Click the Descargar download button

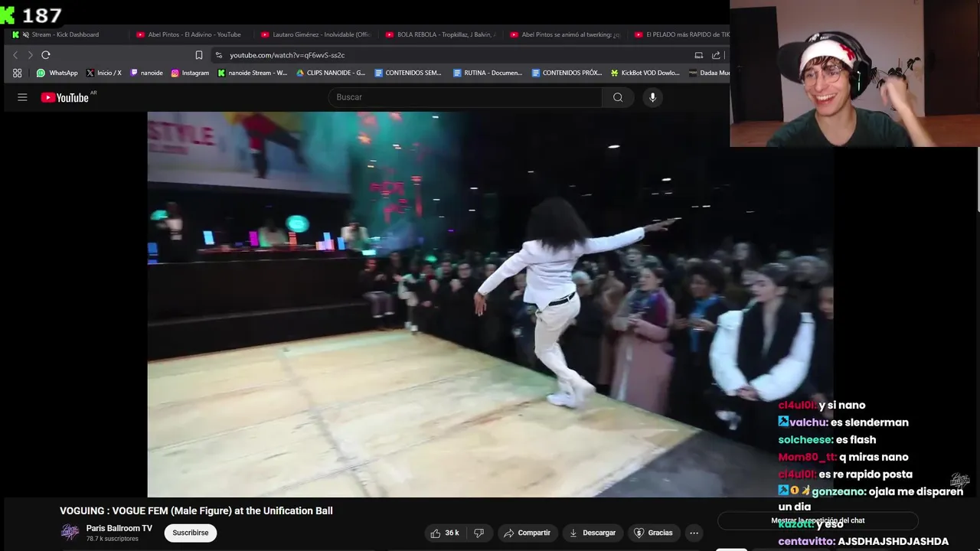[593, 533]
